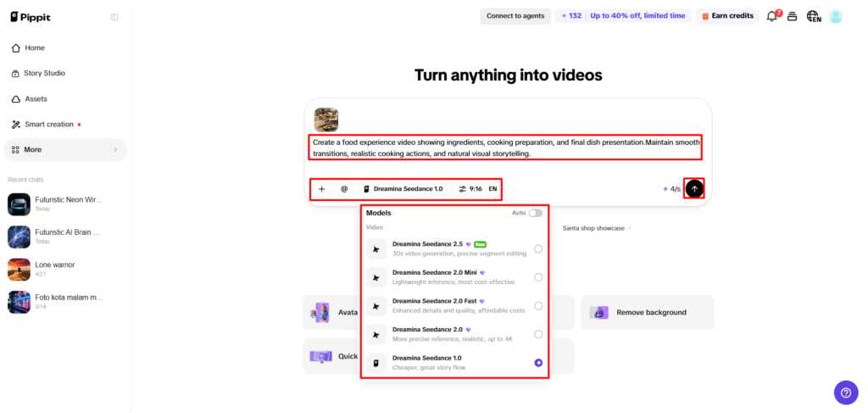Select Dreamina Seedance 2.5 radio button

pos(538,249)
